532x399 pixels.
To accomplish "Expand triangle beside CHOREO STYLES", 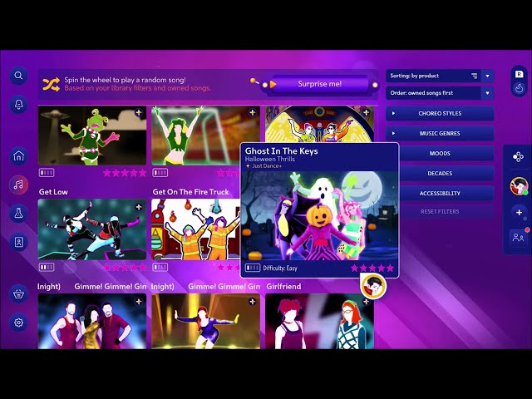I will [x=393, y=114].
